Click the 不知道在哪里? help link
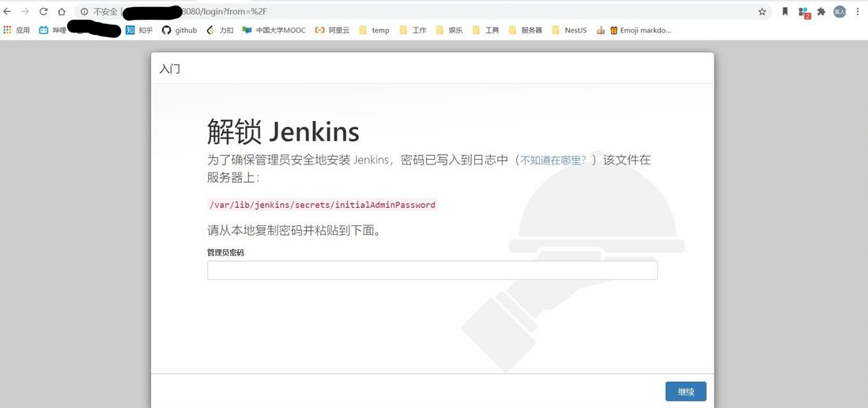 553,161
